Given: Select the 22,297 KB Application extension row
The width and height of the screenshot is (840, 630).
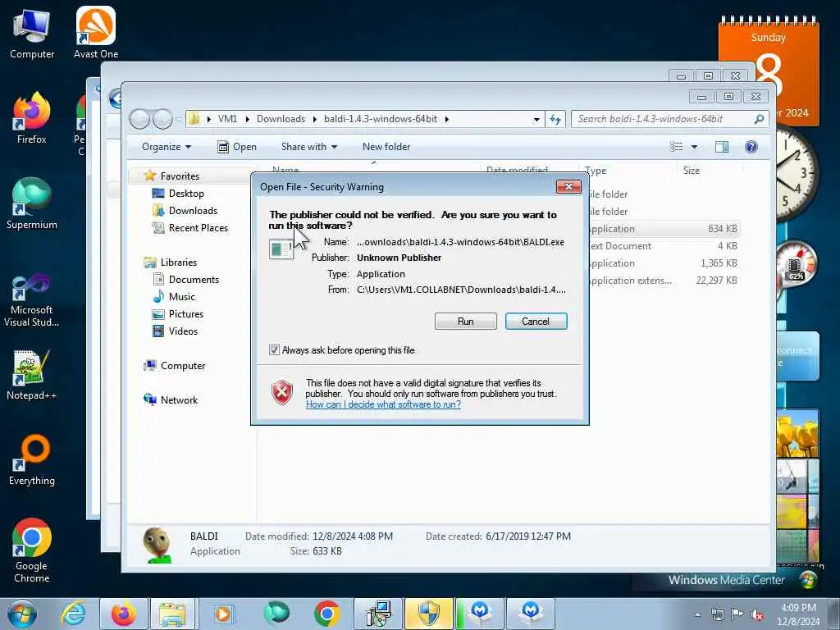Looking at the screenshot, I should point(663,281).
